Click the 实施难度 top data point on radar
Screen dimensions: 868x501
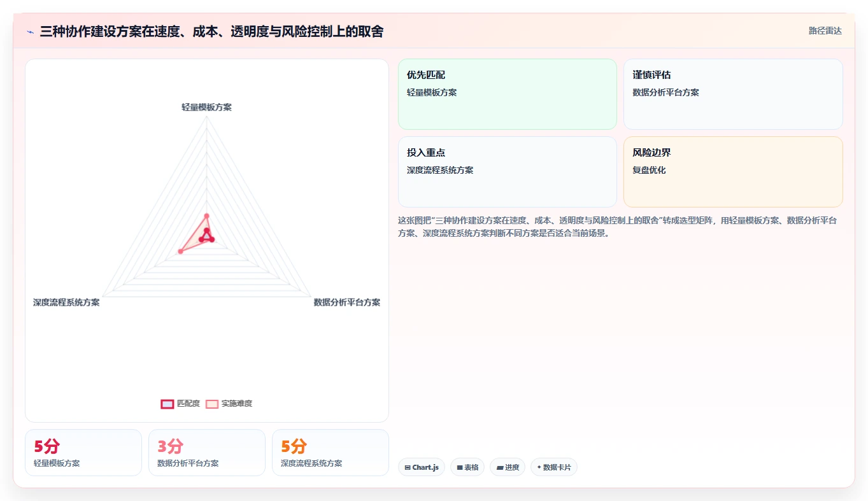point(206,216)
